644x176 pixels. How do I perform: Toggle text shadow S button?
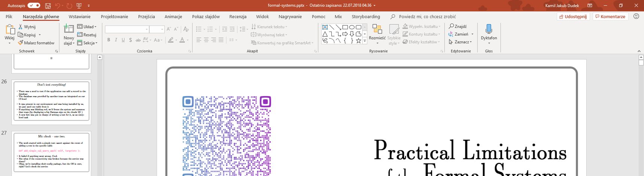click(x=130, y=40)
